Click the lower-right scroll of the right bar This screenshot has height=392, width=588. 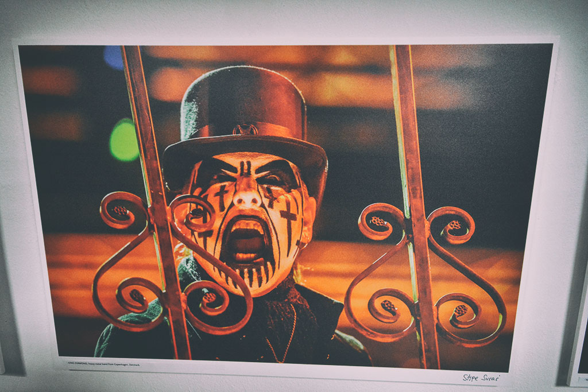(459, 312)
